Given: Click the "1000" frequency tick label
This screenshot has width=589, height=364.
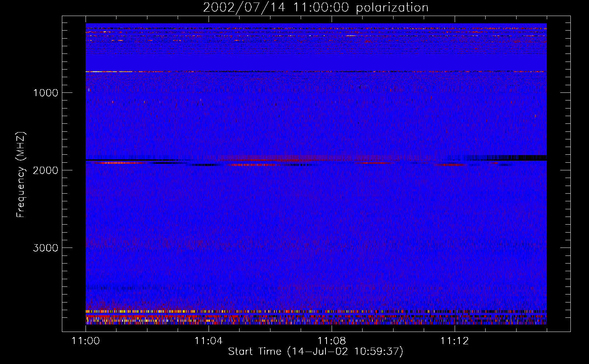Looking at the screenshot, I should pyautogui.click(x=46, y=93).
